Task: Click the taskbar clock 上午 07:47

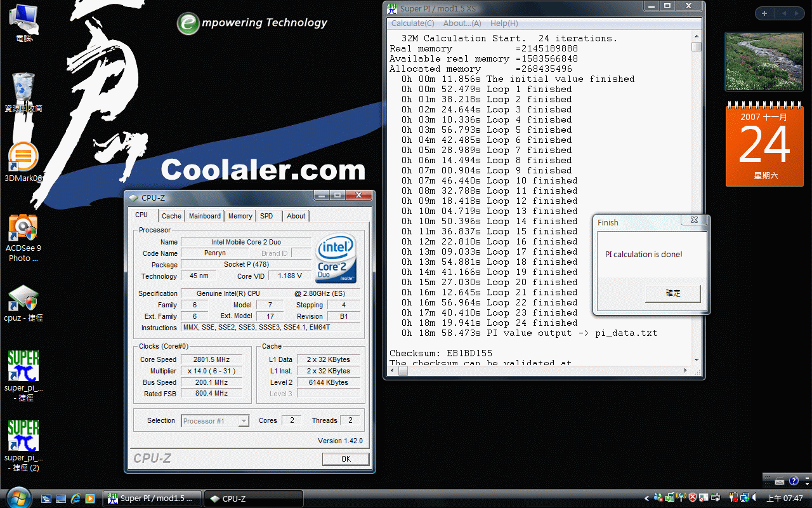Action: point(785,498)
